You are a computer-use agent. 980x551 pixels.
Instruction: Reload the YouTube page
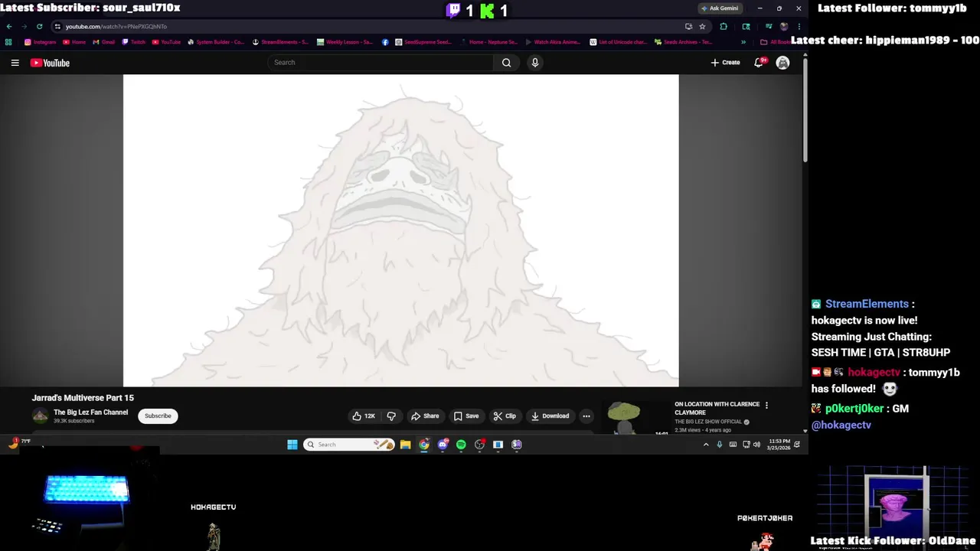click(x=39, y=26)
